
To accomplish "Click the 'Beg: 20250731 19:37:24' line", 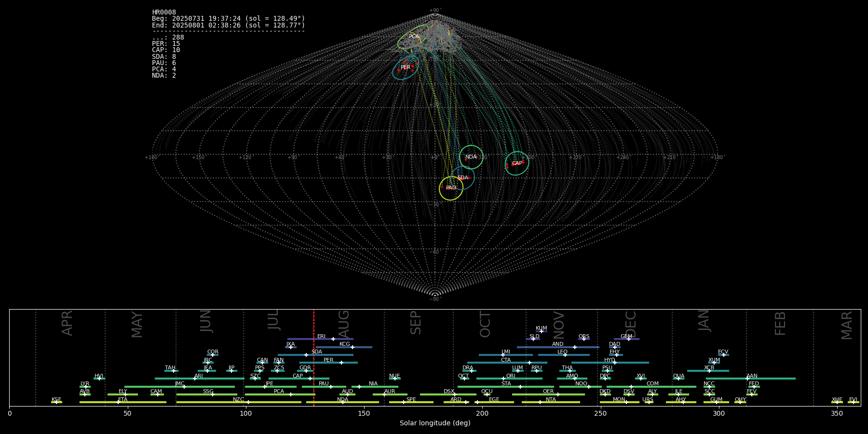I will click(229, 19).
